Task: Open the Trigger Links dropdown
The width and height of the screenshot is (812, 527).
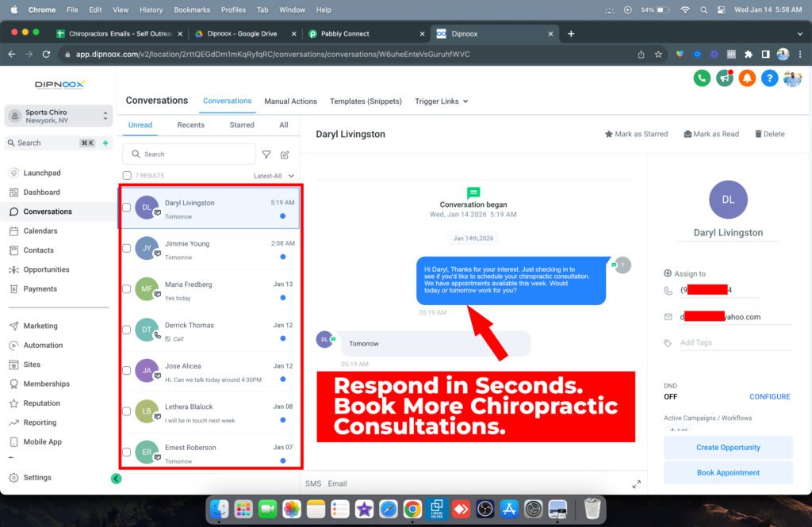Action: tap(441, 101)
